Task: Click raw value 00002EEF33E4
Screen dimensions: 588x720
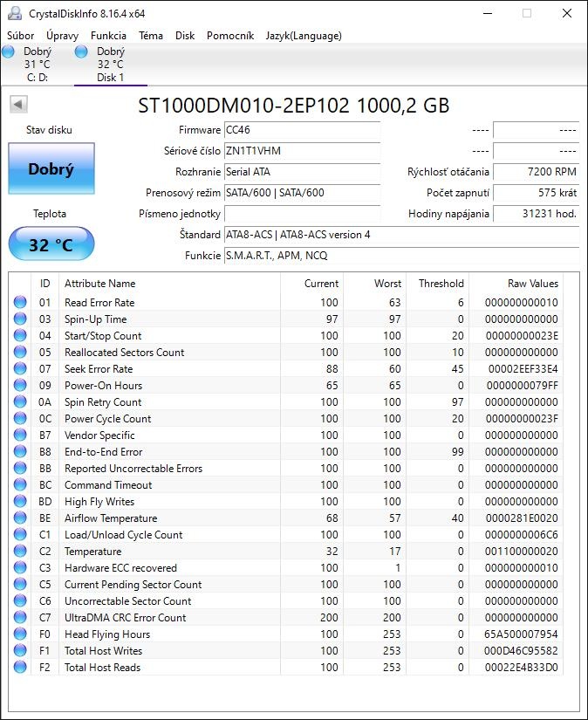Action: click(523, 368)
